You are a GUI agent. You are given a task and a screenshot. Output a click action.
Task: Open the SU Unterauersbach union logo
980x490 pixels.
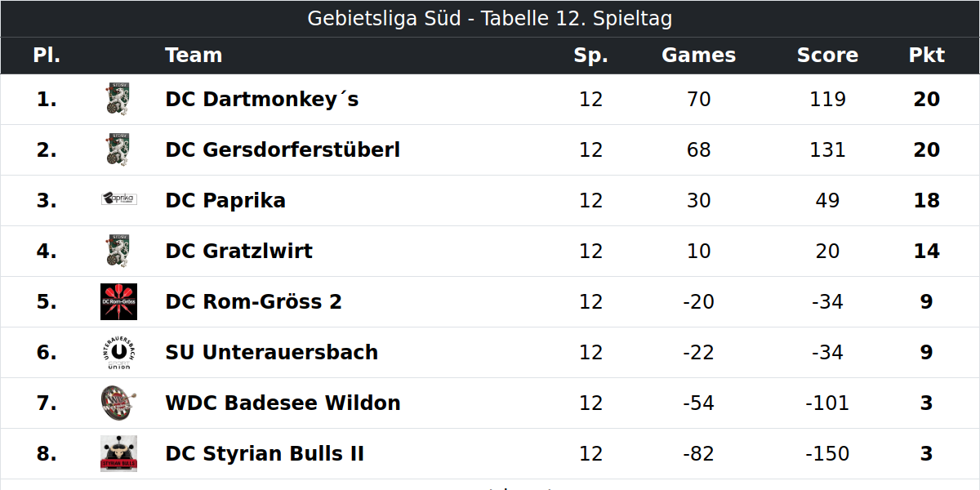[x=118, y=353]
